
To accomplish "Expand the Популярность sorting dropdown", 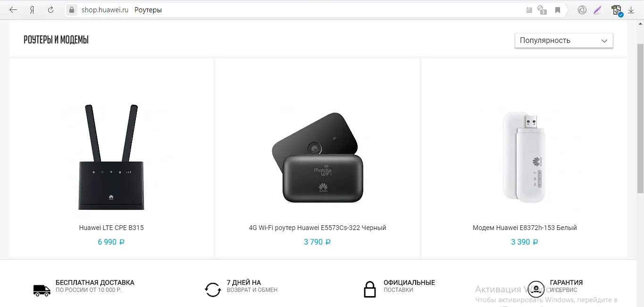I will (564, 41).
